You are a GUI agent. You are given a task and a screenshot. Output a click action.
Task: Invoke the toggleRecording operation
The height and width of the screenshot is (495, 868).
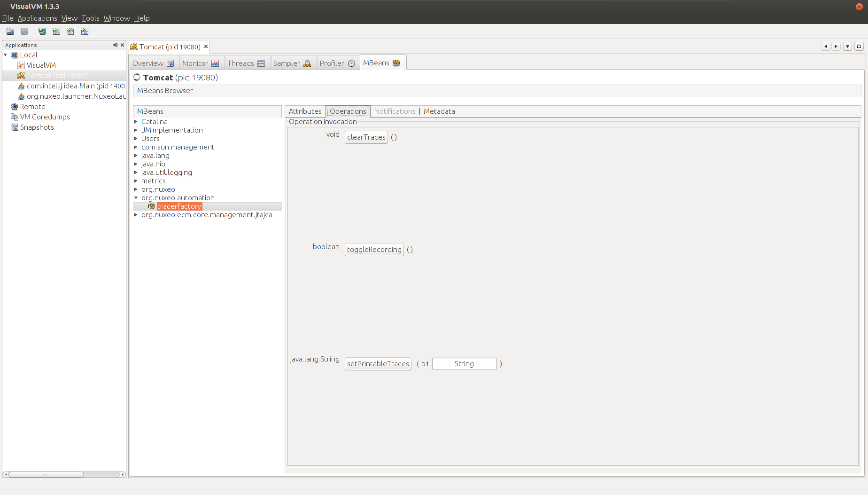pyautogui.click(x=374, y=250)
